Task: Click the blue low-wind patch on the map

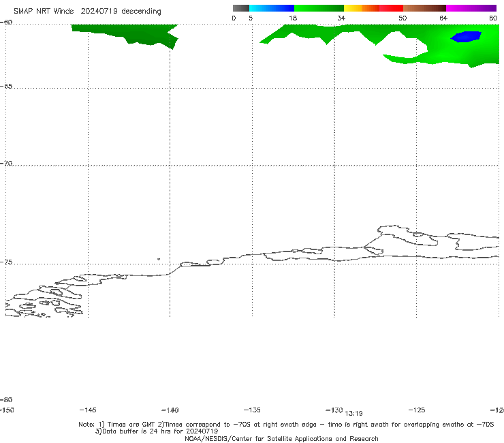Action: pyautogui.click(x=466, y=37)
